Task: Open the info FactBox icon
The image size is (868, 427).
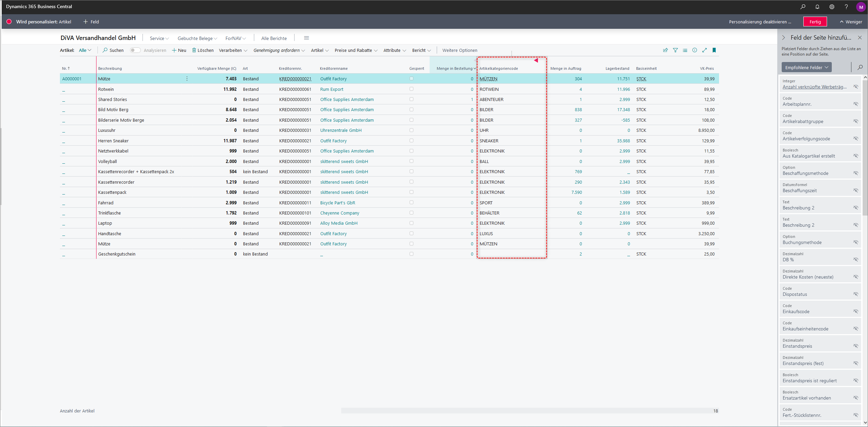Action: (x=695, y=50)
